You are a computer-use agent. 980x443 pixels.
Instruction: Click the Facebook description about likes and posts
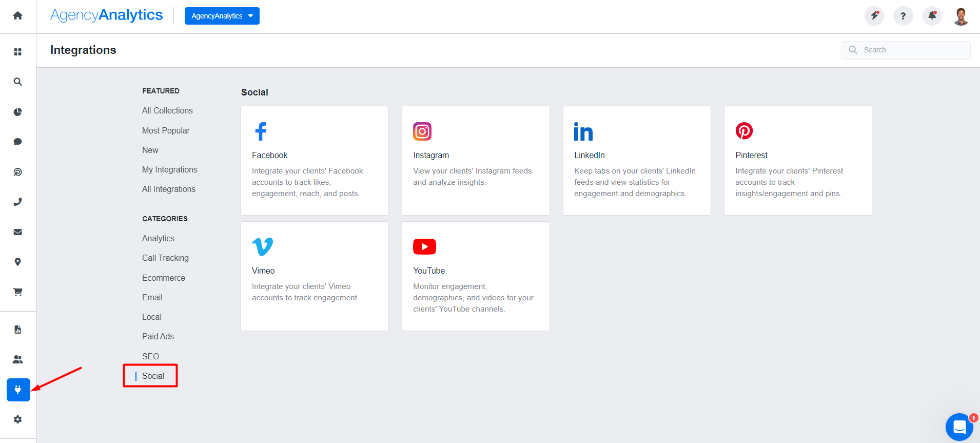307,182
